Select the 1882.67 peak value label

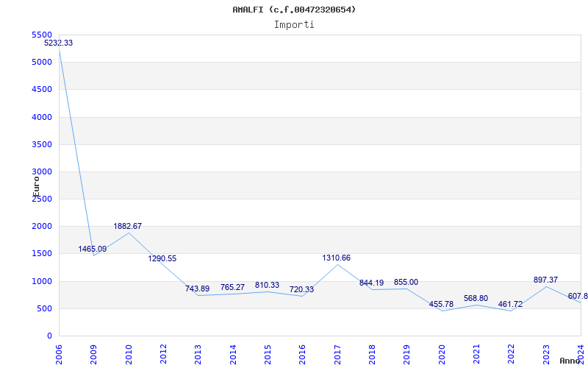(128, 226)
